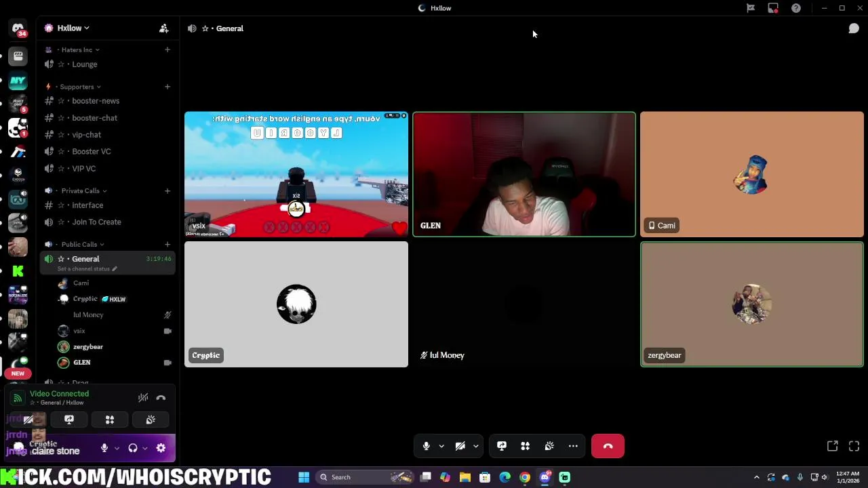
Task: Open user settings gear icon
Action: click(x=161, y=448)
